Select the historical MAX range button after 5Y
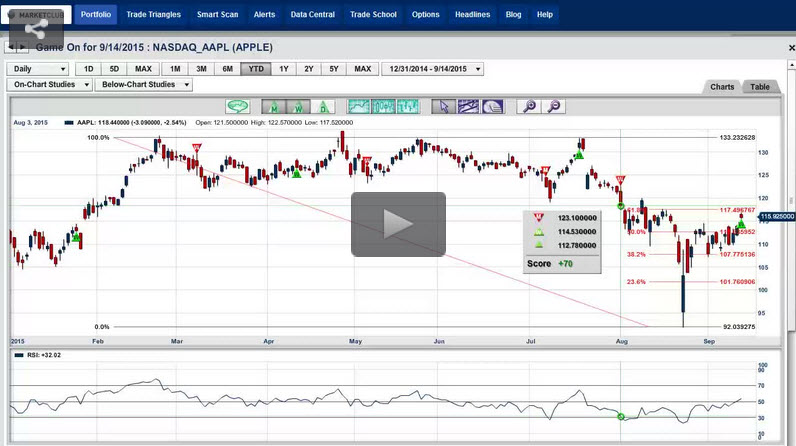This screenshot has height=446, width=796. [362, 69]
